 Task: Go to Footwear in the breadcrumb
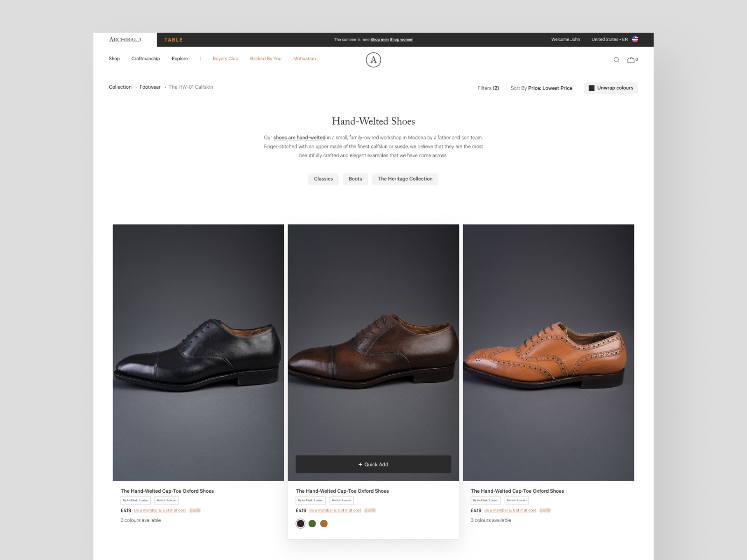click(150, 87)
